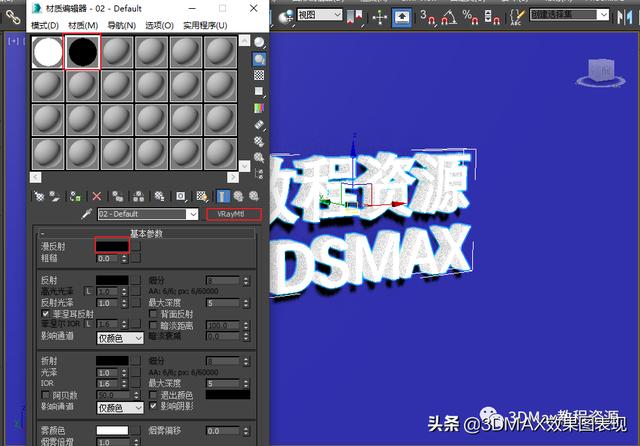
Task: Toggle Spinner Snap icon
Action: coord(491,17)
